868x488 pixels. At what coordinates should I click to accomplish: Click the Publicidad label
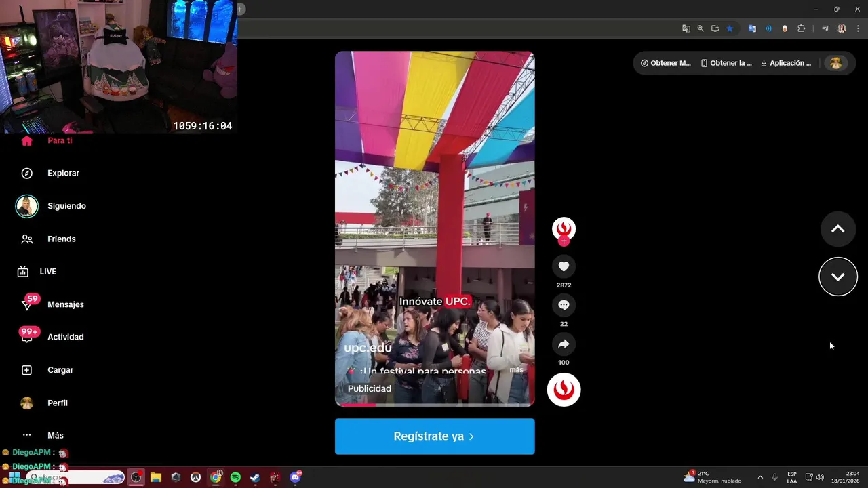click(370, 388)
